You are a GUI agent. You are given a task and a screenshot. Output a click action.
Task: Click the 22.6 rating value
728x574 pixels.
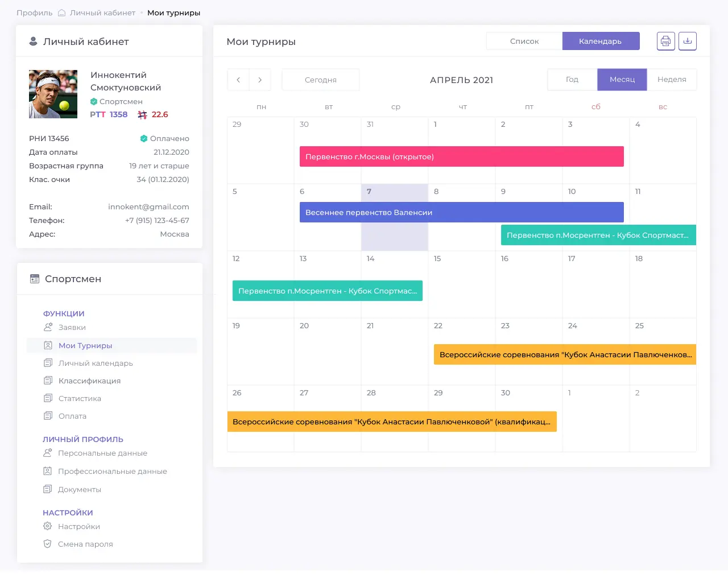tap(160, 114)
